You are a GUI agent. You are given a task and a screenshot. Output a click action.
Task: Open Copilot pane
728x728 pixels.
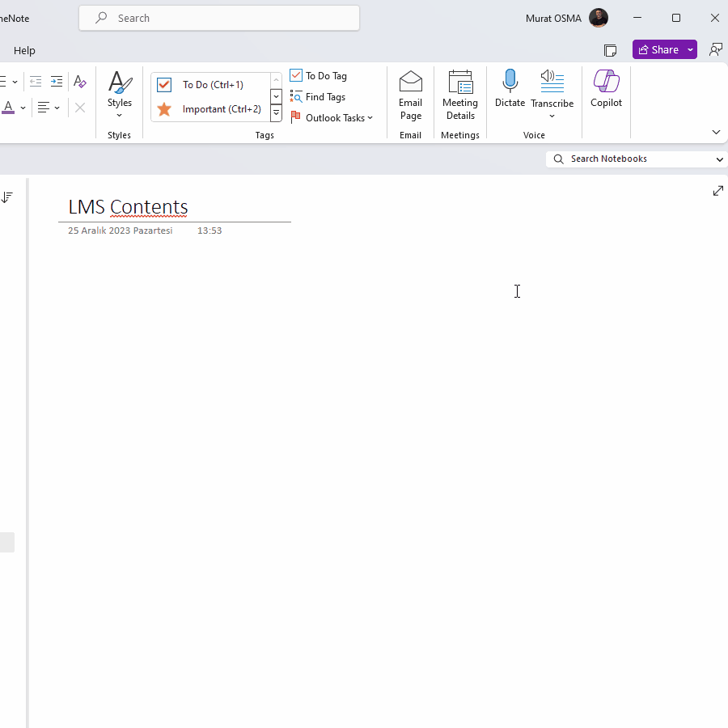pos(606,89)
